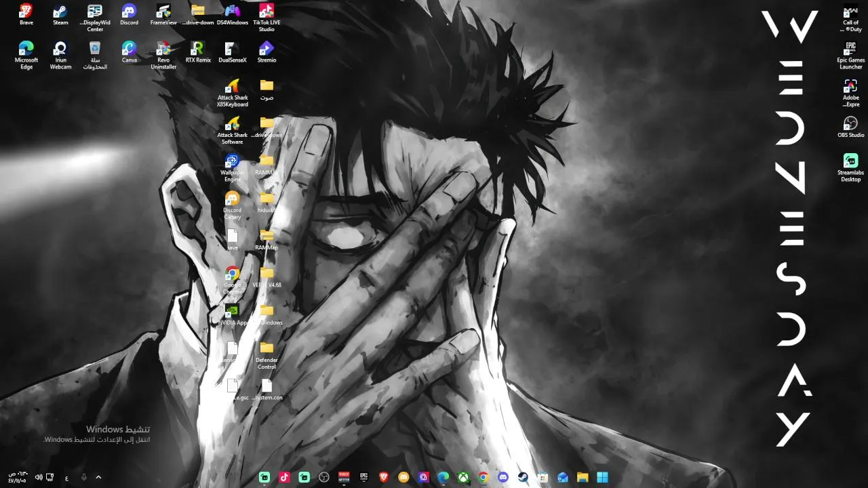Select Attack Shark X85Keyboard shortcut
The height and width of the screenshot is (488, 868).
point(233,93)
